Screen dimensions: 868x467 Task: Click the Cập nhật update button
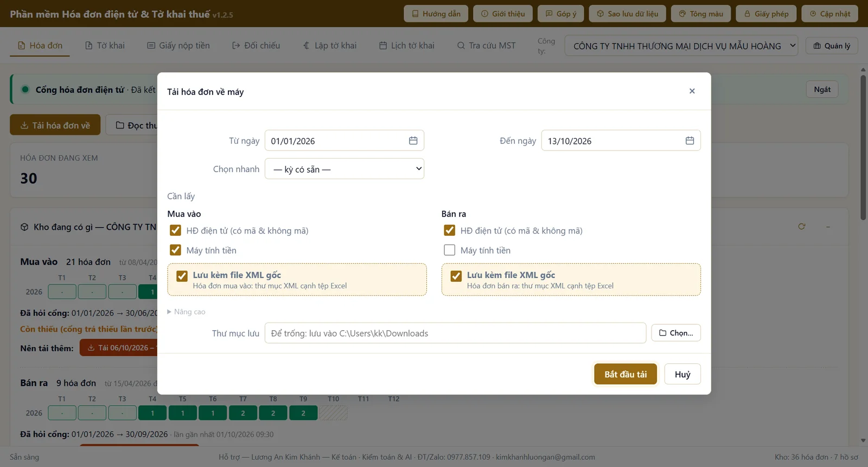coord(829,14)
